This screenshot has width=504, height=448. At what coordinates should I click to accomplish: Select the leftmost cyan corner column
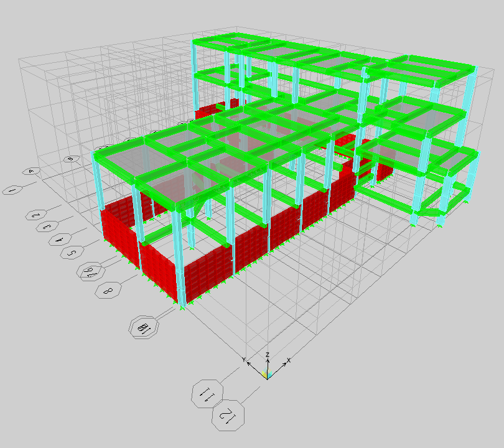coord(98,180)
